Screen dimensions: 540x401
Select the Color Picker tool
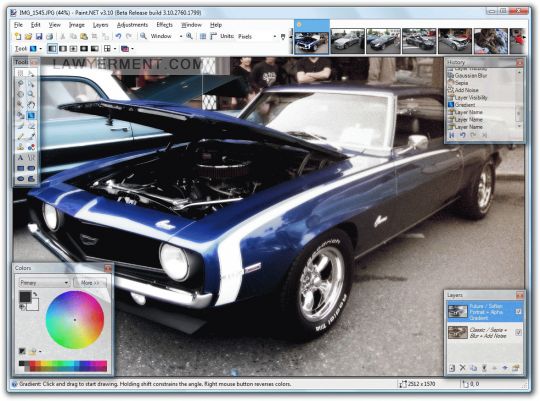31,136
